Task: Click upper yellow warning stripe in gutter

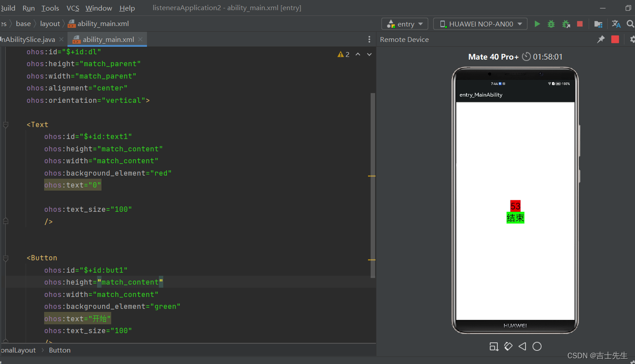Action: pos(372,176)
